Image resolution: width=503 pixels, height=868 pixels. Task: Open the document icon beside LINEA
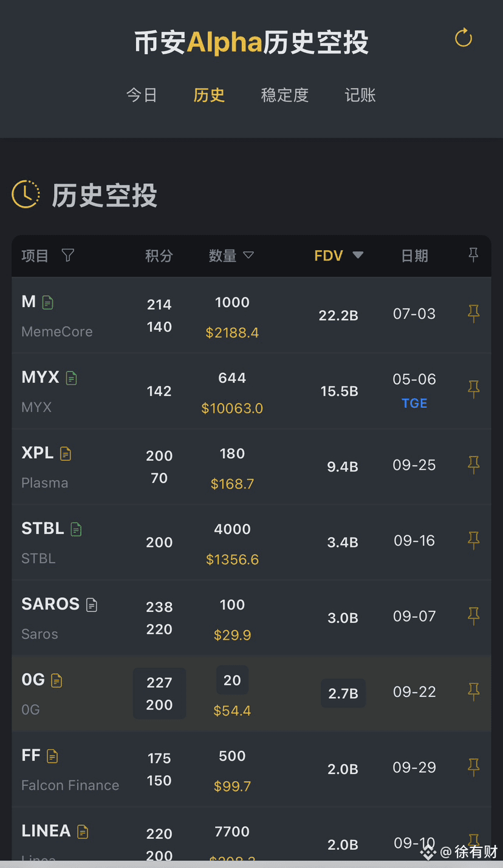pos(83,832)
